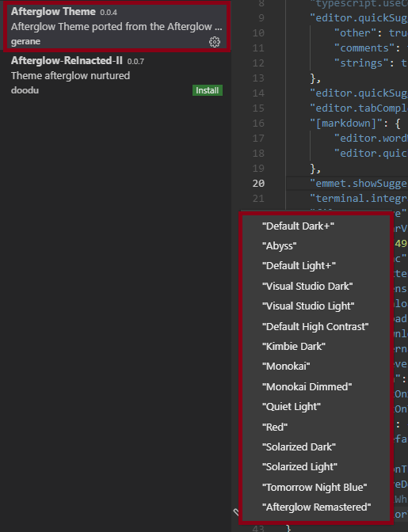Choose "Default High Contrast" suggestion
Screen dimensions: 408x532
coord(315,326)
